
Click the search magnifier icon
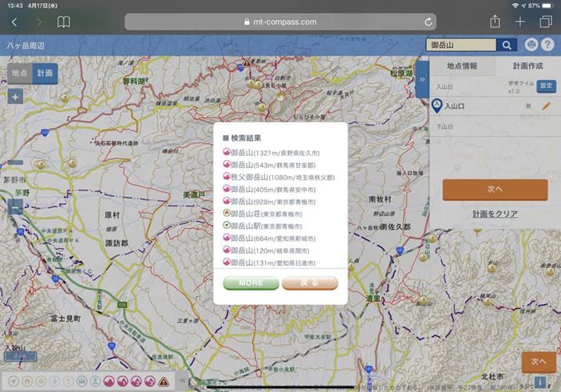[508, 45]
